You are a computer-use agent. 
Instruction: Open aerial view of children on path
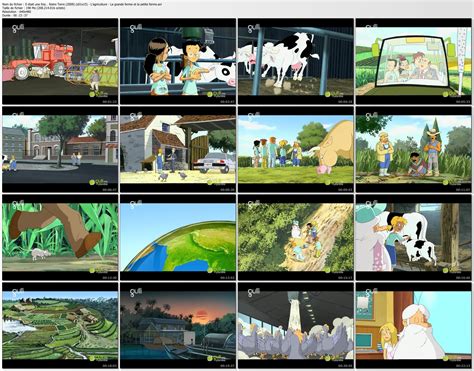(x=296, y=237)
